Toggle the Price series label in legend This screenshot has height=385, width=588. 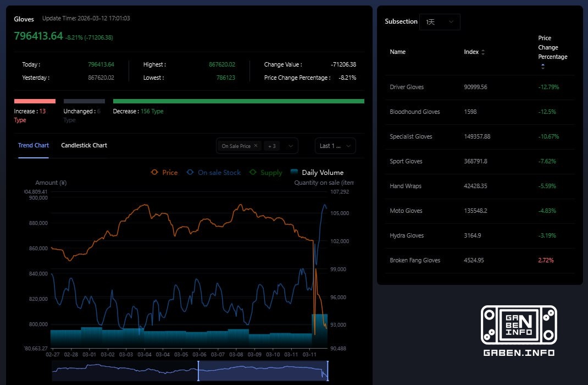[x=170, y=173]
